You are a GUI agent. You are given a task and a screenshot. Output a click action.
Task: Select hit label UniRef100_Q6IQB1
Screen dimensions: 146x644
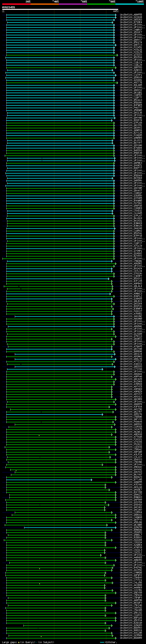131,93
